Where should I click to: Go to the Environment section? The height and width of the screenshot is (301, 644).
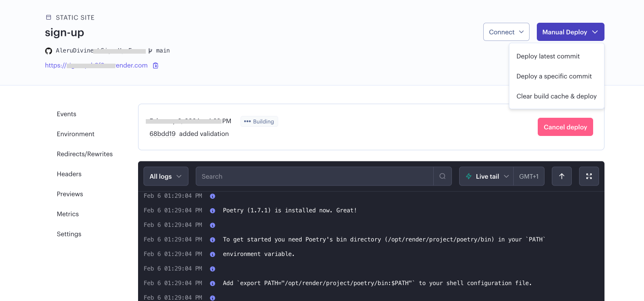(75, 134)
